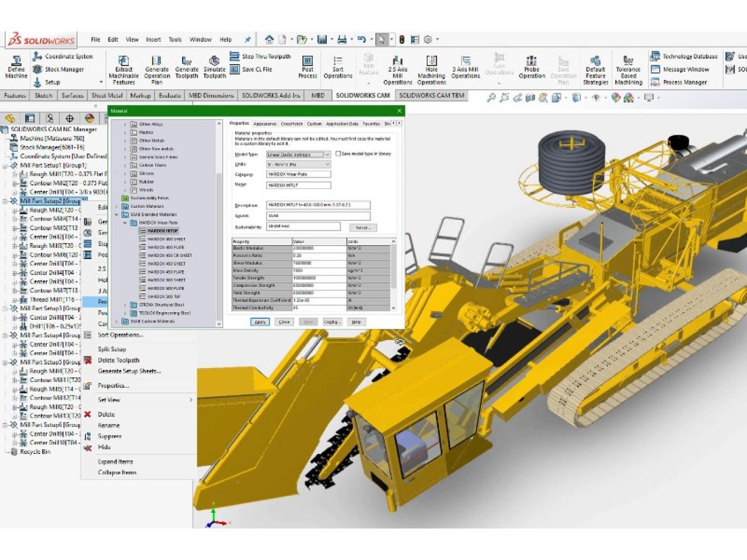
Task: Select Machine [Matsuura 760] tree item
Action: point(52,139)
